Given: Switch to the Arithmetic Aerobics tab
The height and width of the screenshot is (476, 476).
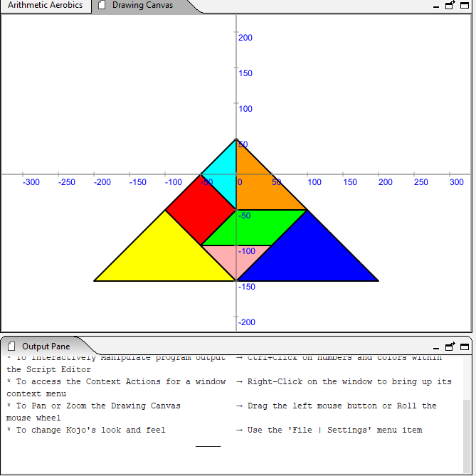Looking at the screenshot, I should [x=46, y=5].
